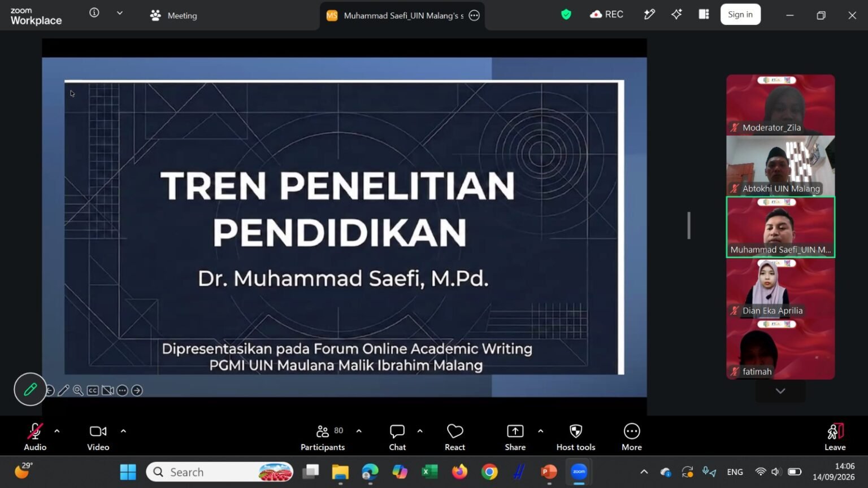This screenshot has width=868, height=488.
Task: Open the Chat panel
Action: (397, 438)
